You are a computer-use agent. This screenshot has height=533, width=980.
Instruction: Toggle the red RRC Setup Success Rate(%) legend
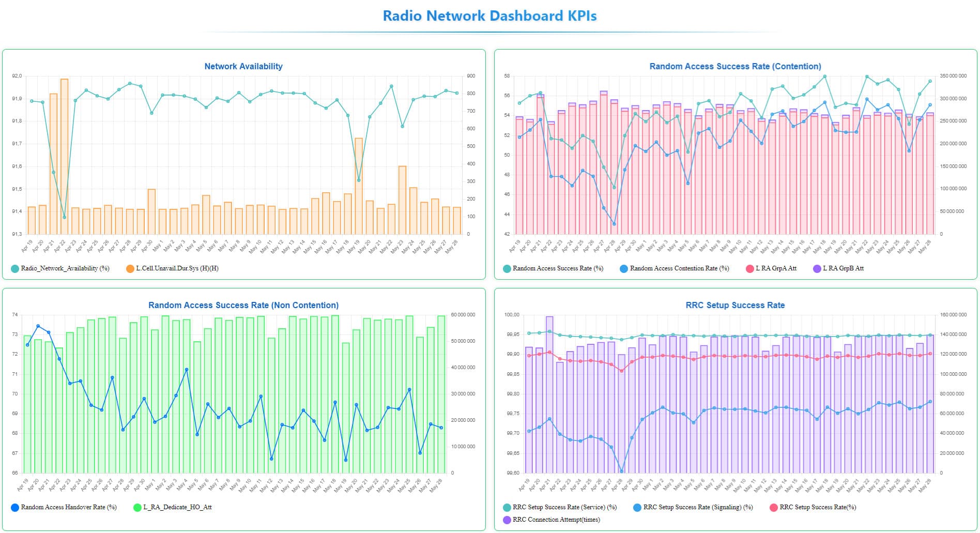click(x=817, y=507)
